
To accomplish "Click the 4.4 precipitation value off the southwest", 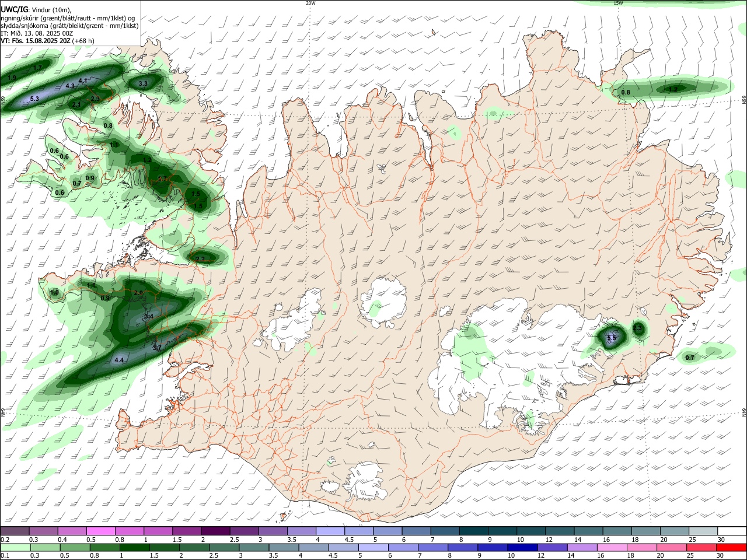I will point(119,360).
